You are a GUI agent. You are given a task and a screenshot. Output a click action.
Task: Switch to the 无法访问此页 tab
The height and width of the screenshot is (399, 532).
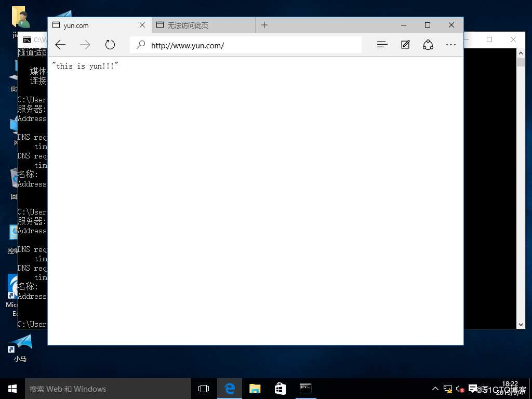click(204, 25)
